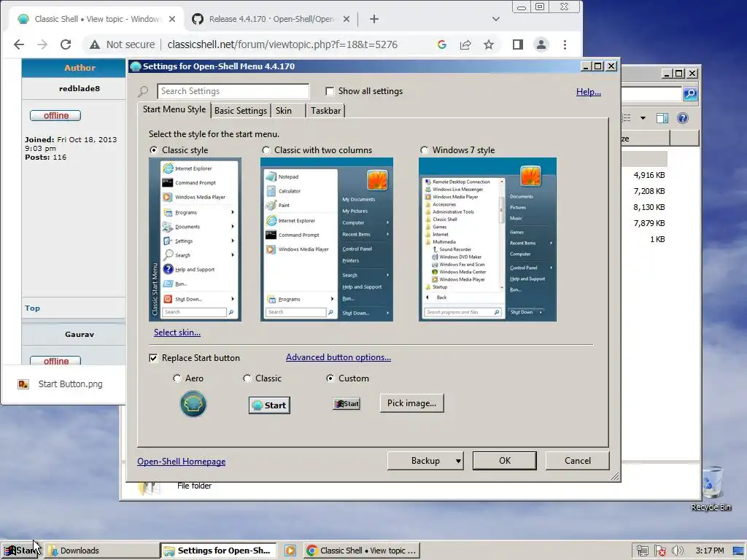Image resolution: width=747 pixels, height=560 pixels.
Task: Click Windows Media Player taskbar icon
Action: tap(290, 551)
